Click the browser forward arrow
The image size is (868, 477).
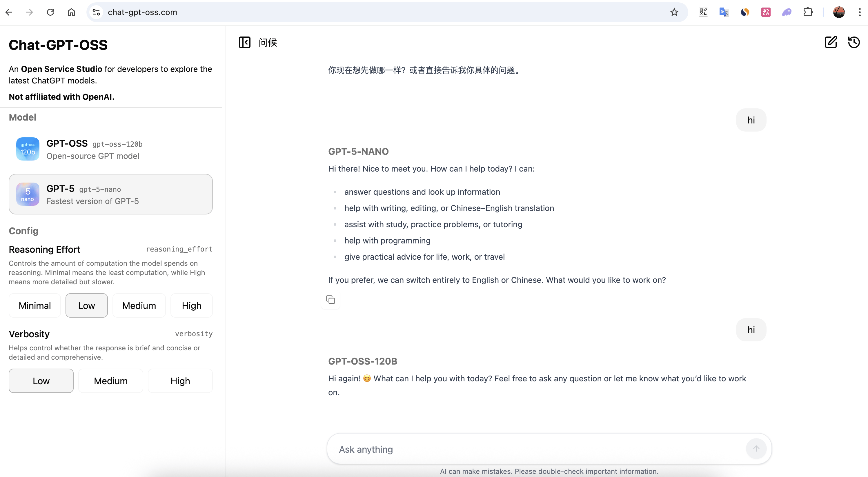point(30,12)
